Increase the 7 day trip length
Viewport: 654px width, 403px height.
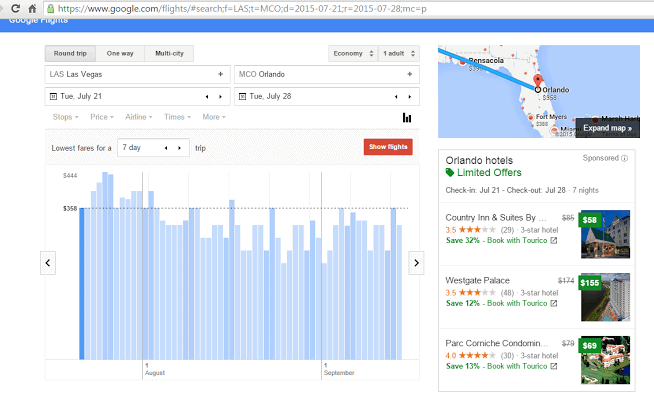[x=180, y=148]
